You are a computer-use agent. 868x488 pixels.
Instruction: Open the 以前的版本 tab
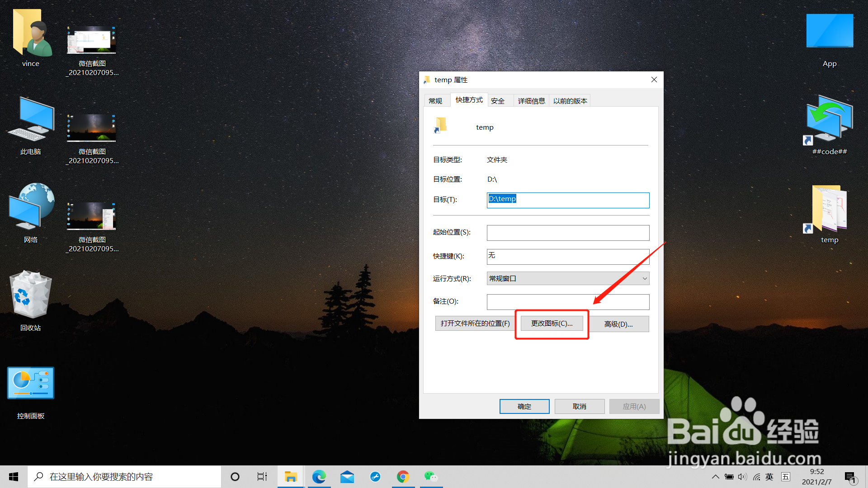[x=570, y=101]
